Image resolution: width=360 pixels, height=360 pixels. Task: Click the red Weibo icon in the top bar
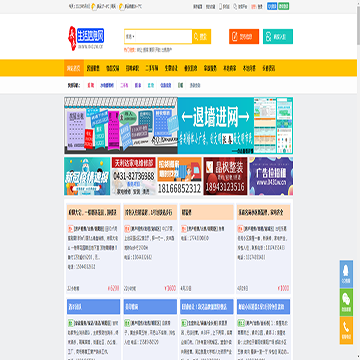tap(254, 6)
